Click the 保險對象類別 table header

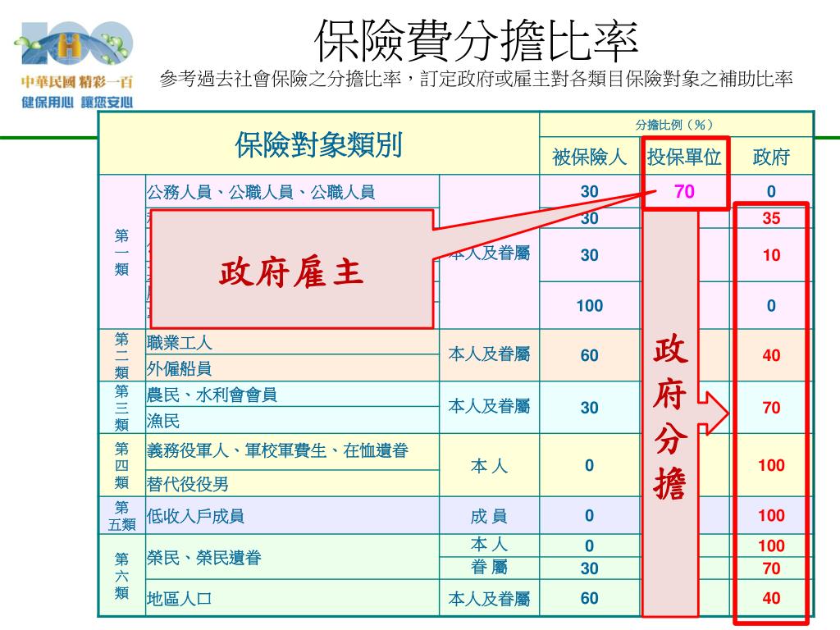pyautogui.click(x=319, y=144)
